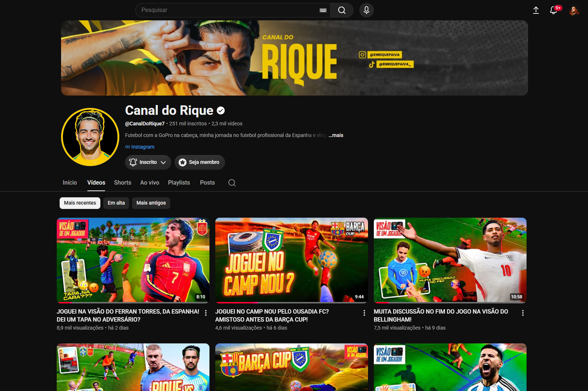
Task: Expand the Inscrito subscription dropdown chevron
Action: tap(163, 162)
